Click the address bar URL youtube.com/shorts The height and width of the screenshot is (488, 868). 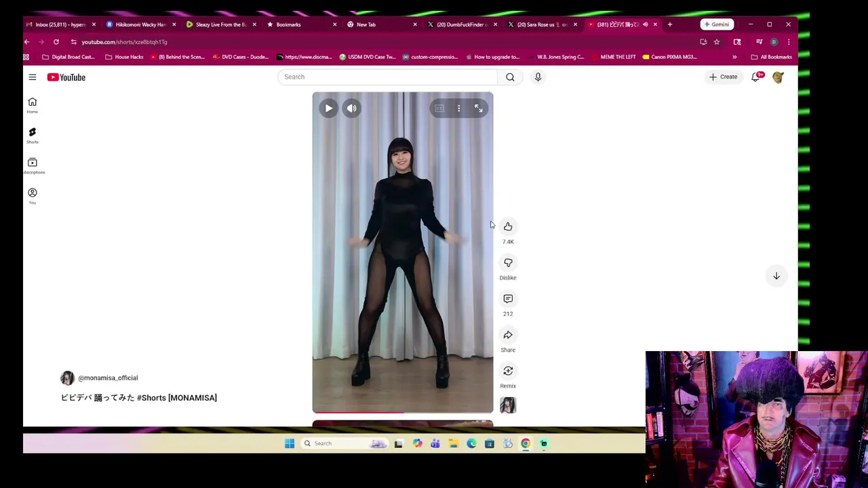124,42
